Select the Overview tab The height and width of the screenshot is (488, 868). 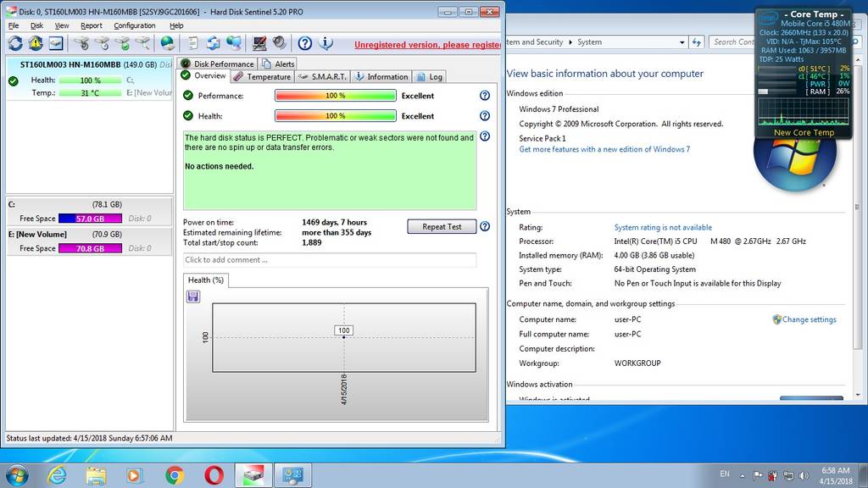point(203,75)
